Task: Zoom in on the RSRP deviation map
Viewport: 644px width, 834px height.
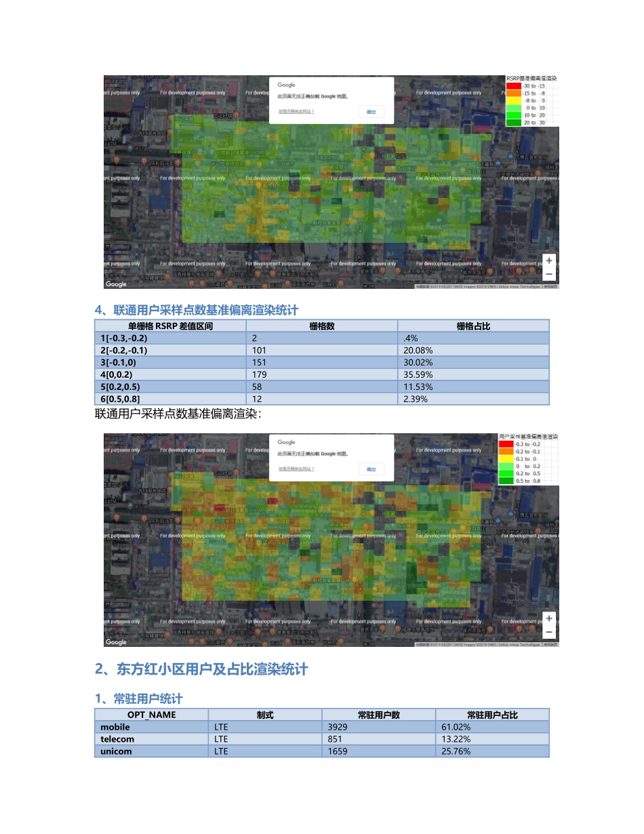Action: coord(549,261)
